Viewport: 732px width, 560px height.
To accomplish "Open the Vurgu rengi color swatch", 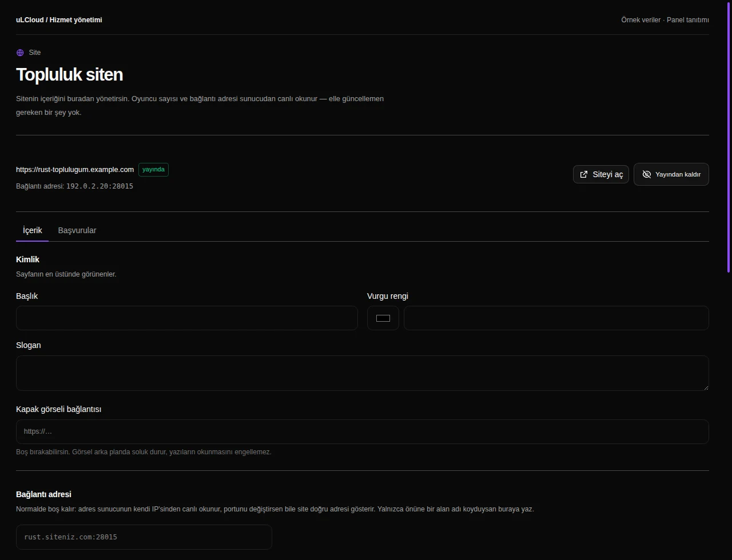I will click(383, 318).
